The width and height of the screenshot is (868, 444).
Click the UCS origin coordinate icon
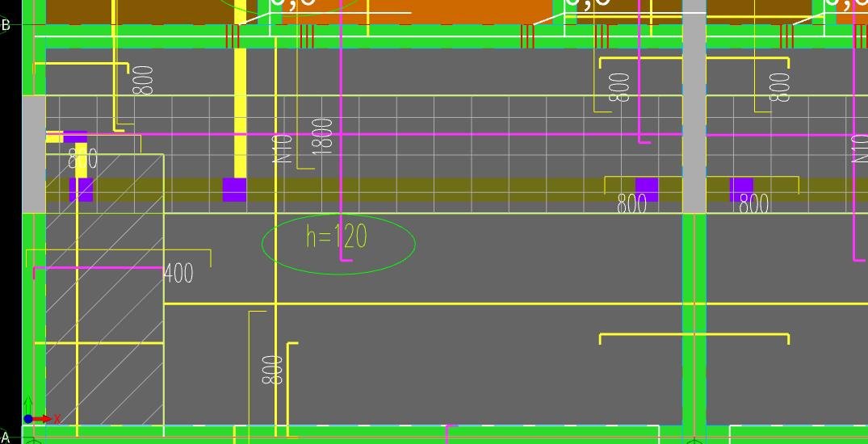pos(28,419)
